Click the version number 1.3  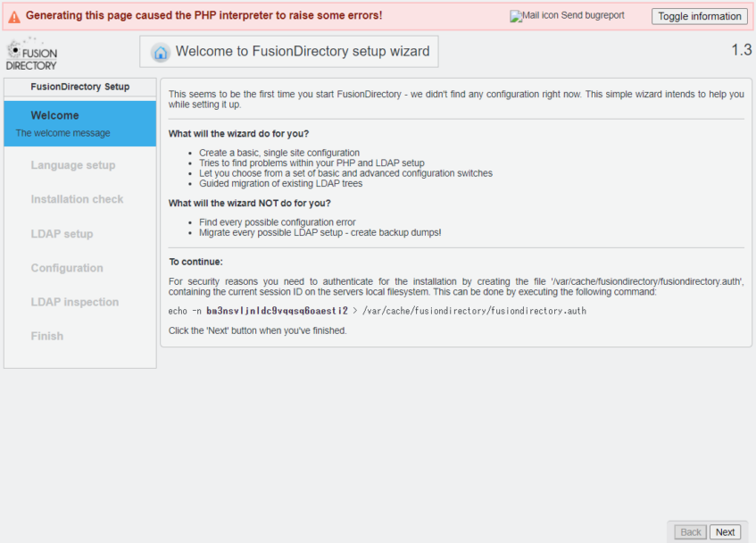[741, 51]
